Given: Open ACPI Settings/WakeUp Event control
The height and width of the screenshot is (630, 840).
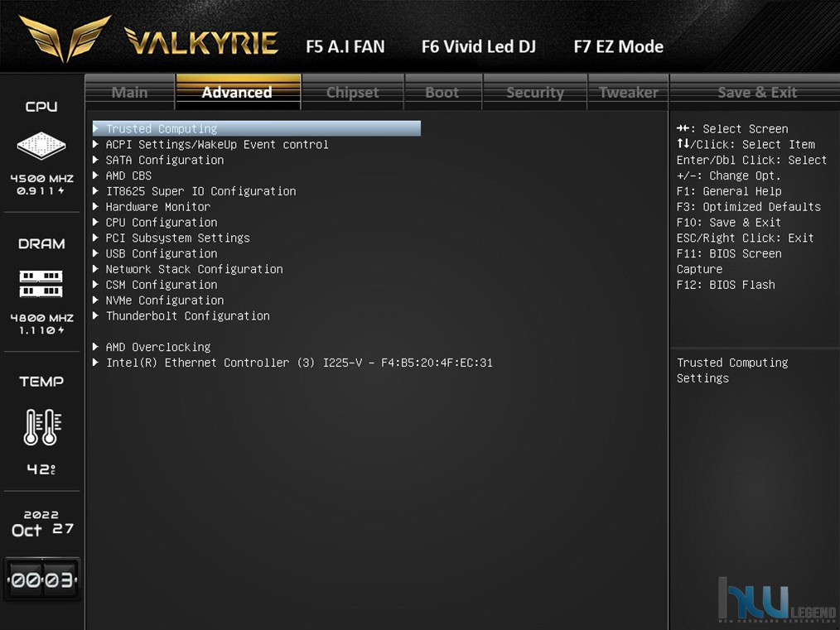Looking at the screenshot, I should tap(217, 145).
